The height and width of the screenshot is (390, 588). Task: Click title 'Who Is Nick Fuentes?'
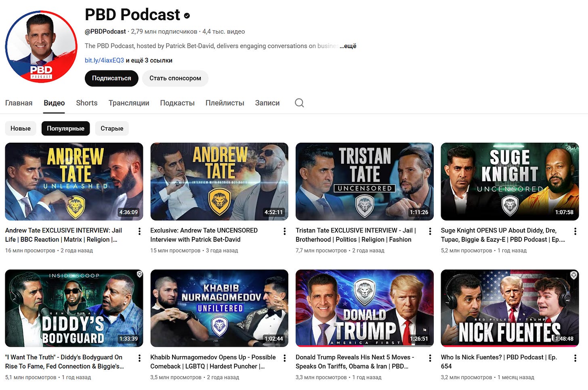click(x=499, y=362)
